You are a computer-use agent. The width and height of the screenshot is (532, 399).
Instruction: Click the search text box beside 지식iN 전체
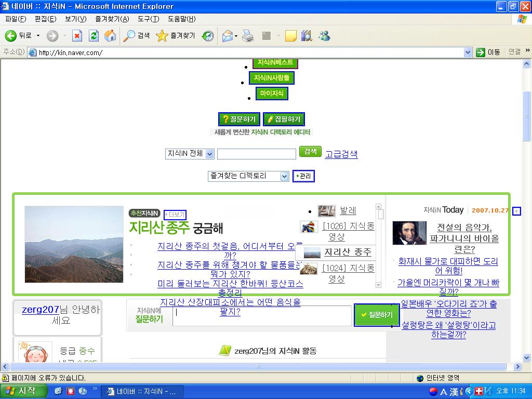[257, 154]
